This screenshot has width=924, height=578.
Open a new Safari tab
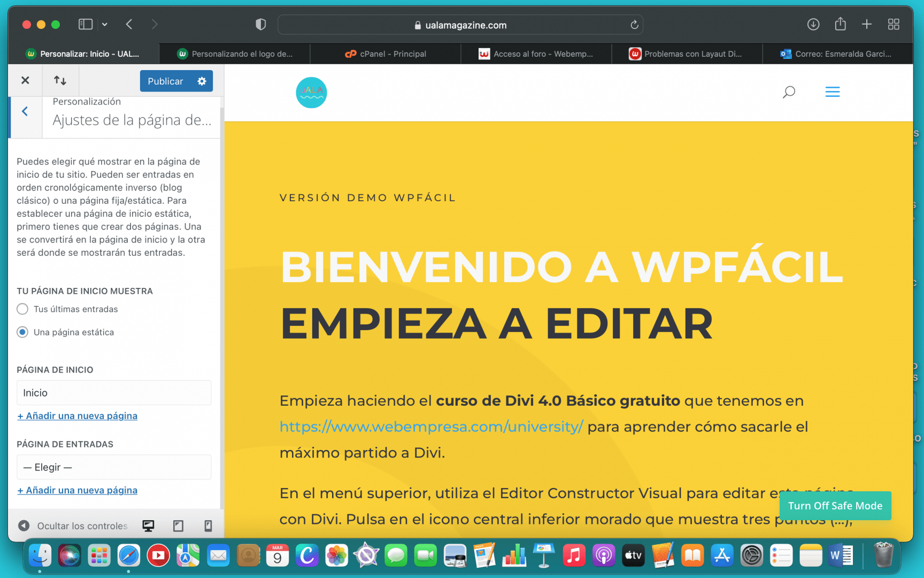coord(867,24)
